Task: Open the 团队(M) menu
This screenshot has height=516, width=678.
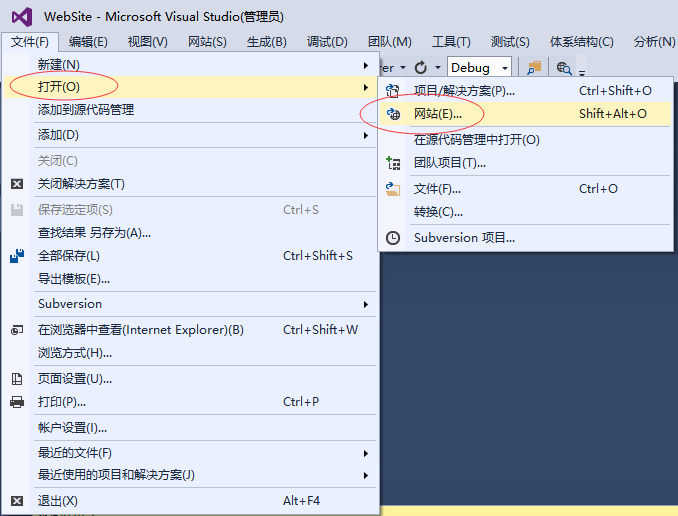Action: tap(390, 42)
